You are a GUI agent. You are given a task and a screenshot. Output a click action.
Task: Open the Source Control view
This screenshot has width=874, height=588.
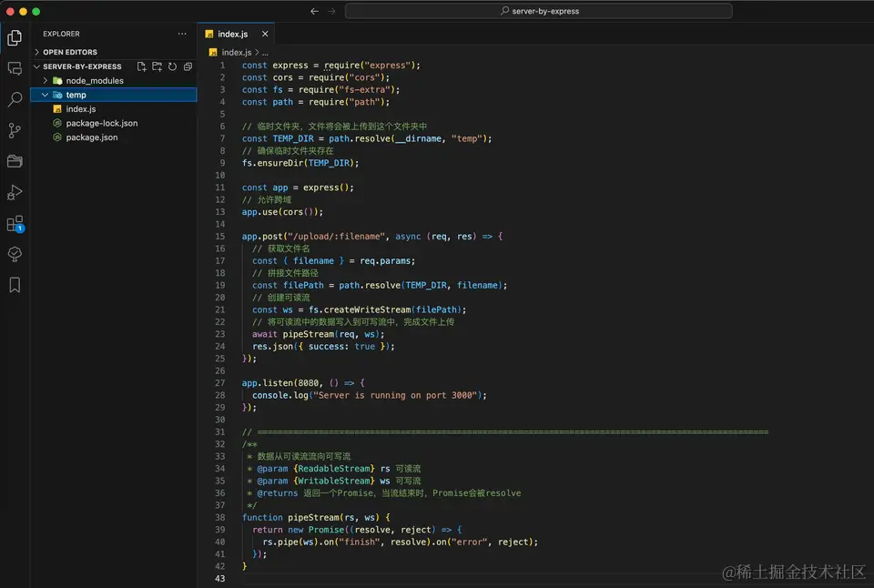coord(15,131)
